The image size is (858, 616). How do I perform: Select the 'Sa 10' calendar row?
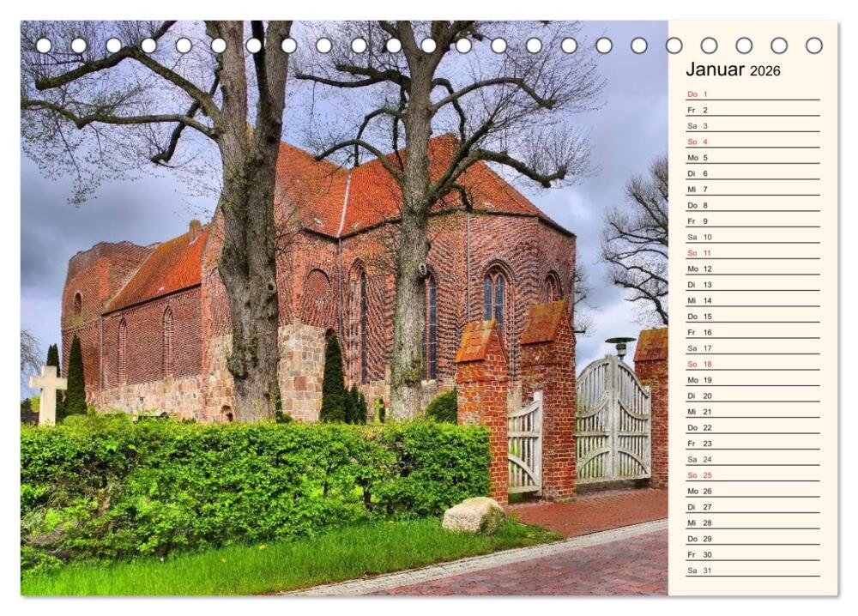point(753,237)
